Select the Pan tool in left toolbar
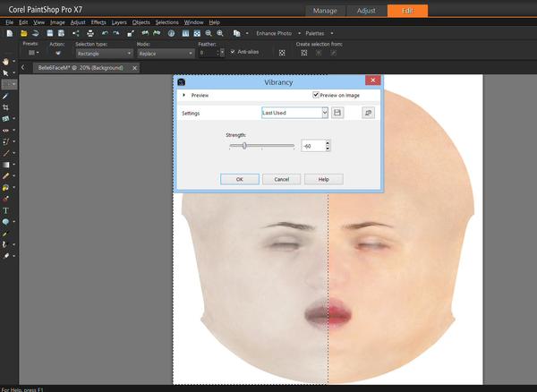 (x=6, y=61)
